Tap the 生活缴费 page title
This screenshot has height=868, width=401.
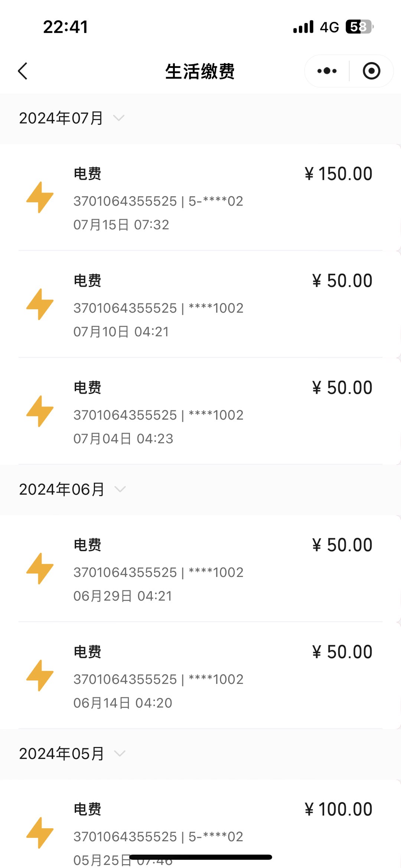200,71
